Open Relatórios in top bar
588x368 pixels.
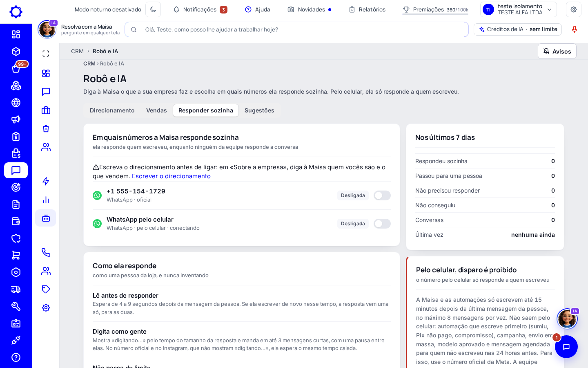[367, 9]
